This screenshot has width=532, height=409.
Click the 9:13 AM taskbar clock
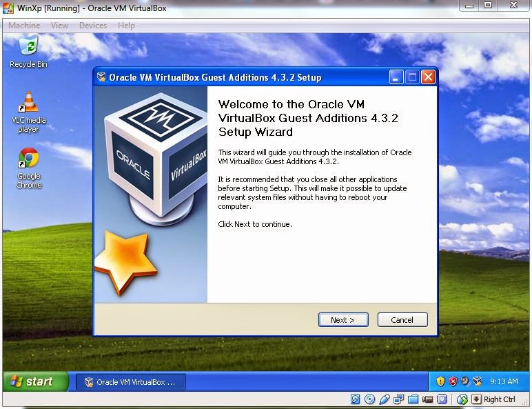tap(504, 381)
